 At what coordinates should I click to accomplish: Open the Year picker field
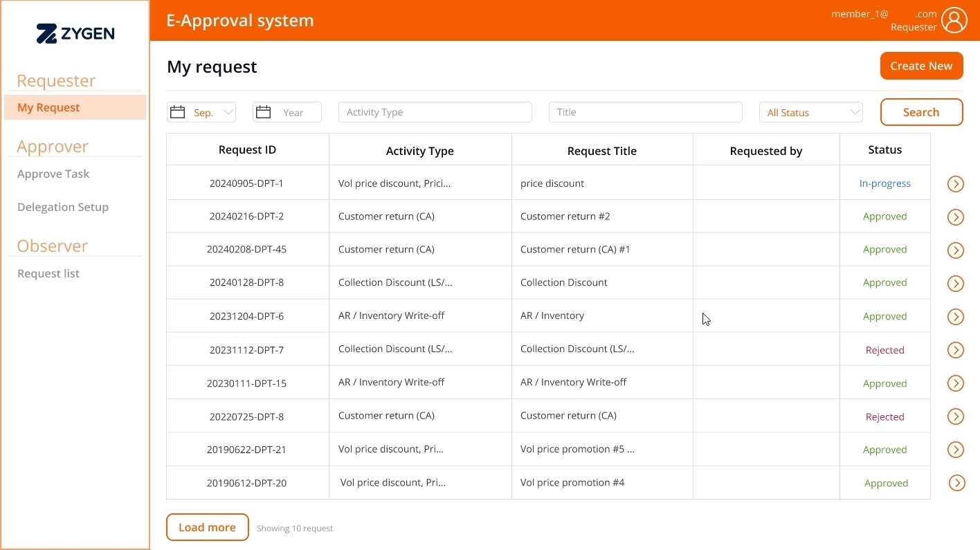(293, 112)
